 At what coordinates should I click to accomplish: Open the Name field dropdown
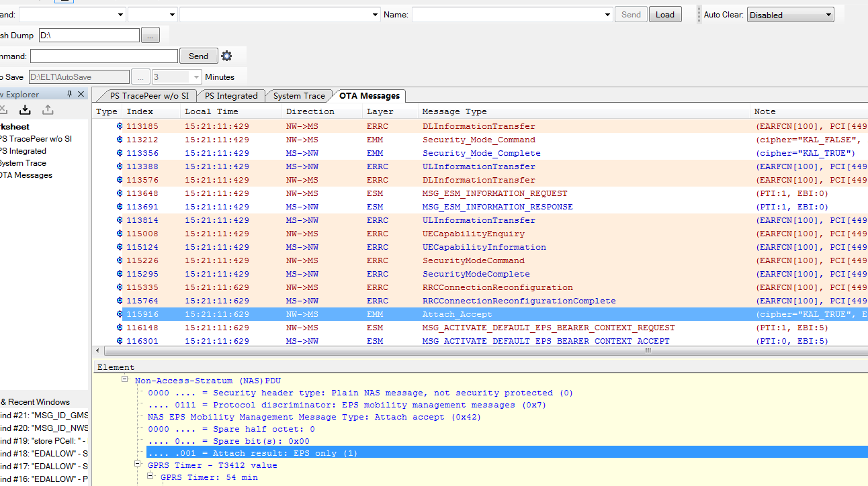(x=607, y=14)
